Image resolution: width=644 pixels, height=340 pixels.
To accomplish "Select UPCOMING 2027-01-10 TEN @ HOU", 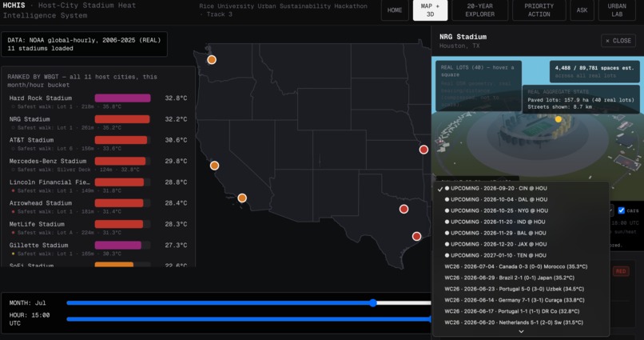I will tap(521, 255).
